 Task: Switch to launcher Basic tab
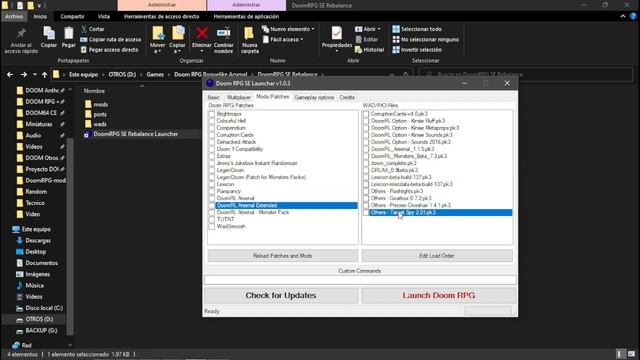(x=213, y=98)
